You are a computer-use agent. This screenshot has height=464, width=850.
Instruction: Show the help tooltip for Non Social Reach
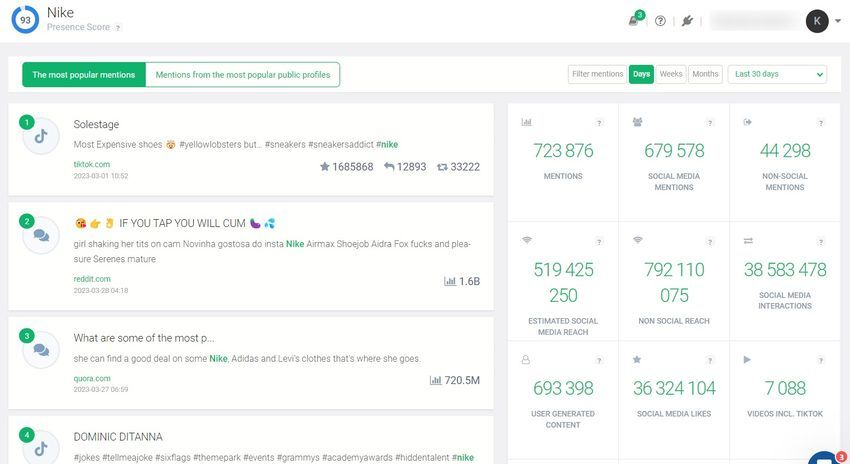pyautogui.click(x=710, y=242)
